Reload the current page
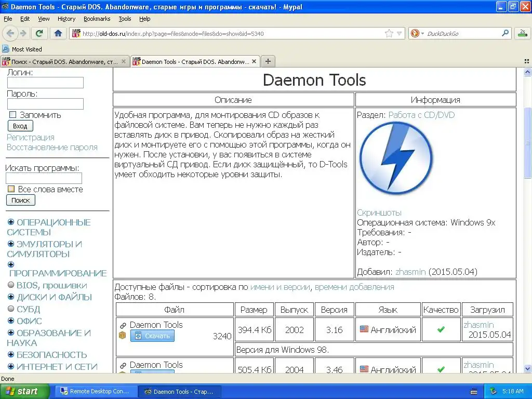Image resolution: width=532 pixels, height=399 pixels. [x=39, y=33]
